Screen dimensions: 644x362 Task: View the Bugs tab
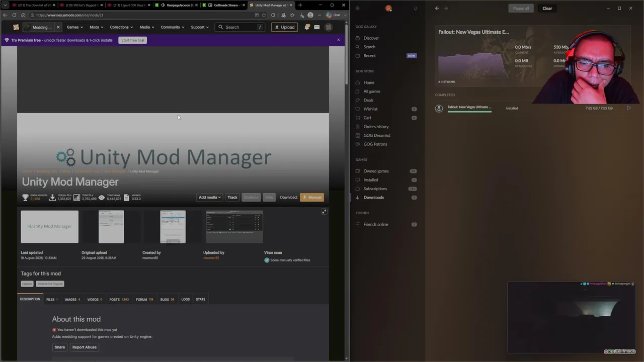coord(167,300)
